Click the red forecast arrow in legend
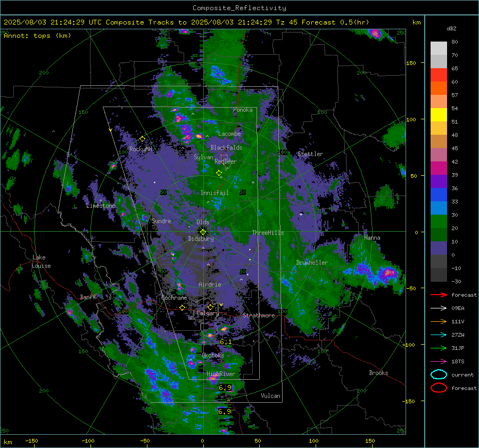479x448 pixels. tap(439, 295)
